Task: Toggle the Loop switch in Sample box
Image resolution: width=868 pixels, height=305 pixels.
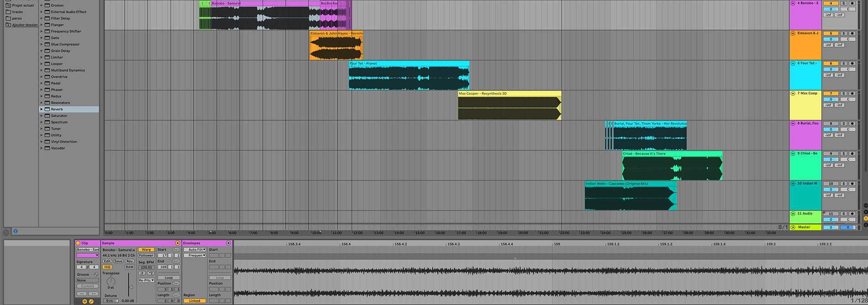Action: click(x=169, y=278)
